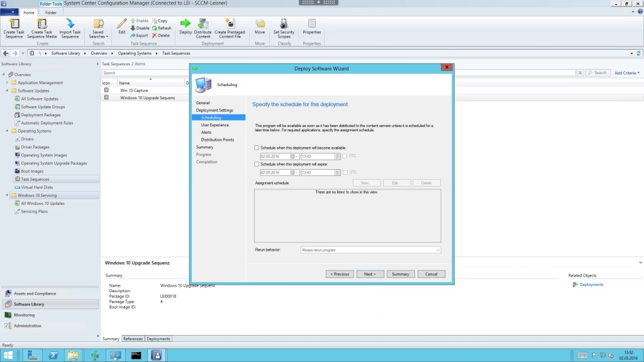Screen dimensions: 644x362
Task: Switch to the Folder ribbon tab
Action: coord(51,13)
